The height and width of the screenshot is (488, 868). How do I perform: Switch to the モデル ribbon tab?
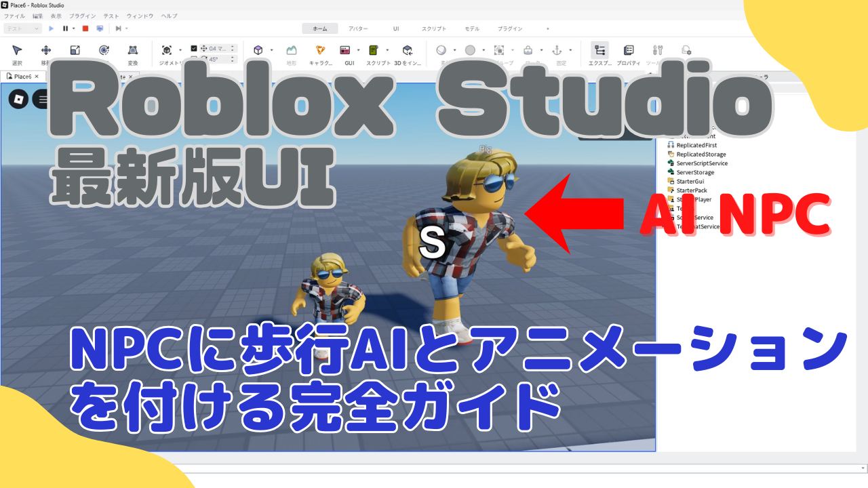click(473, 28)
